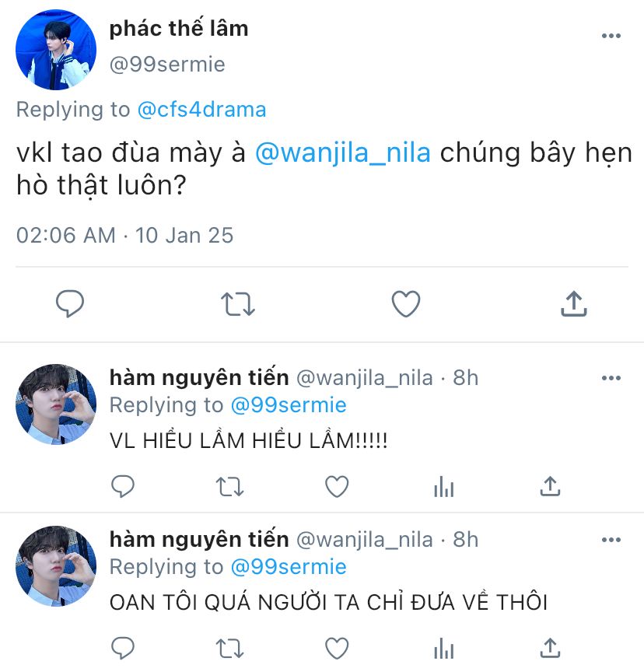Open hàm nguyên tiến's avatar on first reply
The width and height of the screenshot is (644, 672).
[56, 404]
